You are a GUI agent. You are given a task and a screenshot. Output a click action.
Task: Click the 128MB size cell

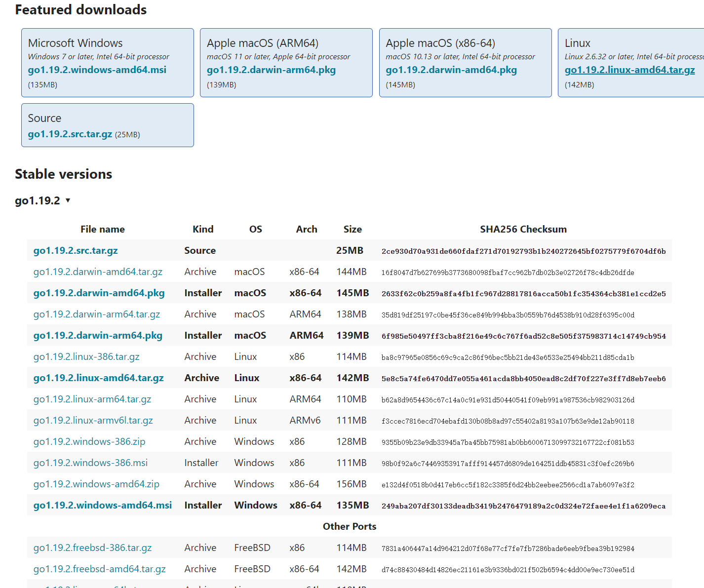pyautogui.click(x=352, y=441)
